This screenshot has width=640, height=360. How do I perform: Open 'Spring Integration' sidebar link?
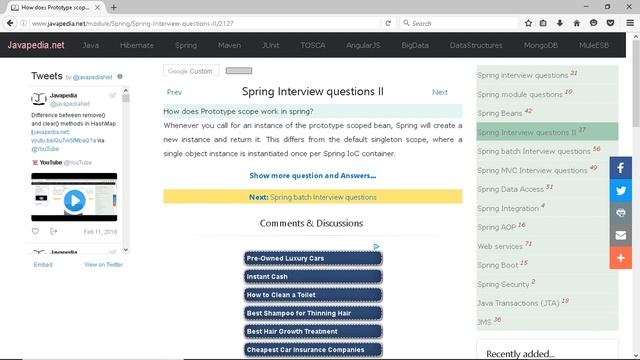tap(508, 209)
